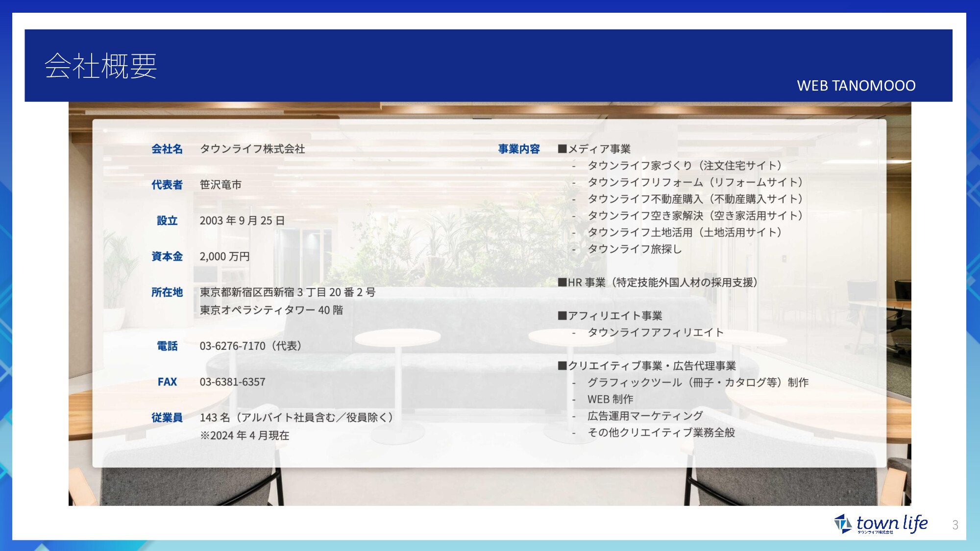Select the FAX label
980x551 pixels.
coord(167,382)
